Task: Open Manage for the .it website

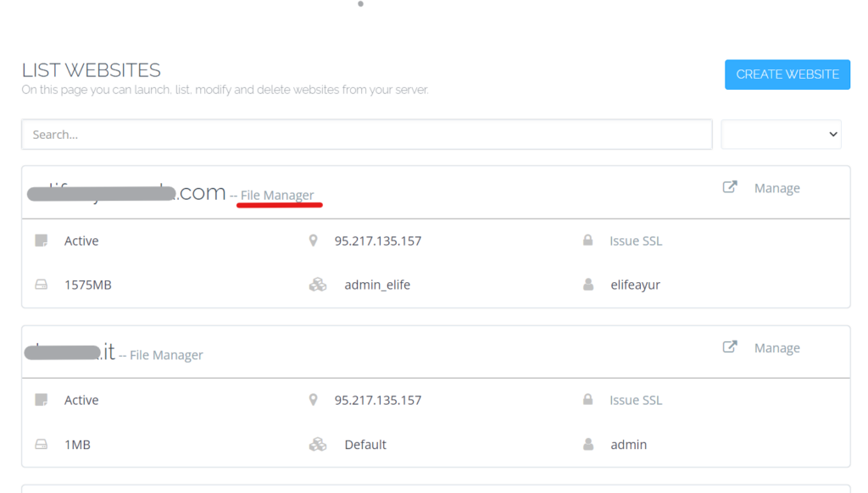Action: (x=776, y=347)
